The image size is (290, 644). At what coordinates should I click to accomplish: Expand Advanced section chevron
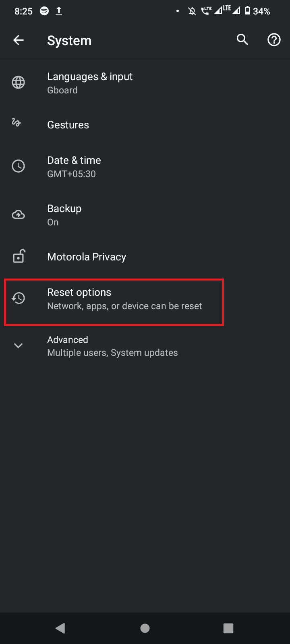click(x=19, y=346)
